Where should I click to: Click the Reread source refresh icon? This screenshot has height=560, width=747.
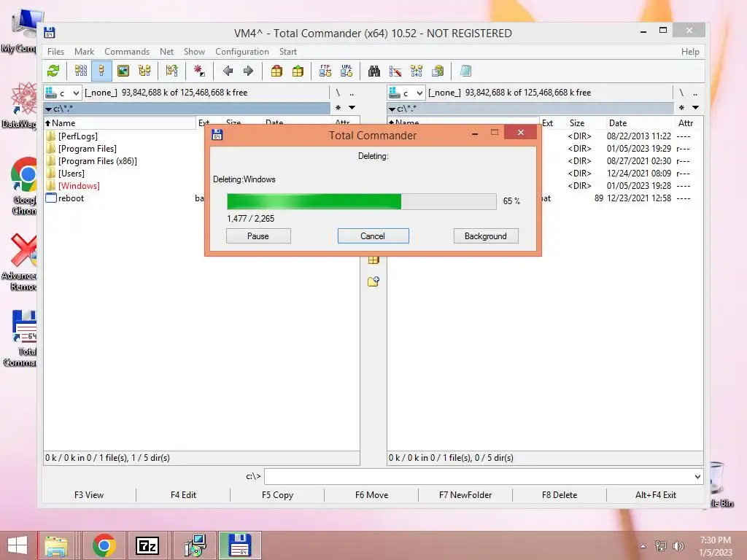pos(53,71)
